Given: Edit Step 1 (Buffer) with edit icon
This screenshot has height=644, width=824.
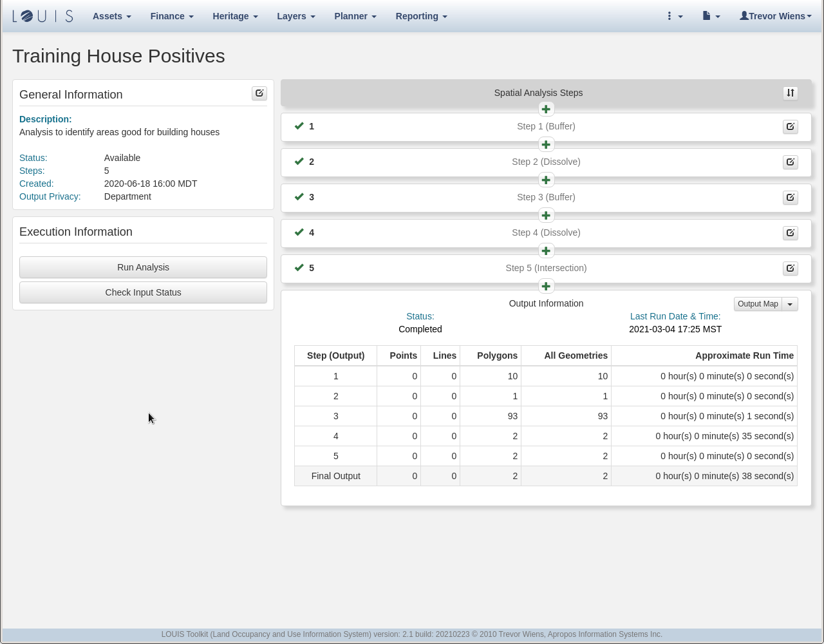Looking at the screenshot, I should 790,127.
